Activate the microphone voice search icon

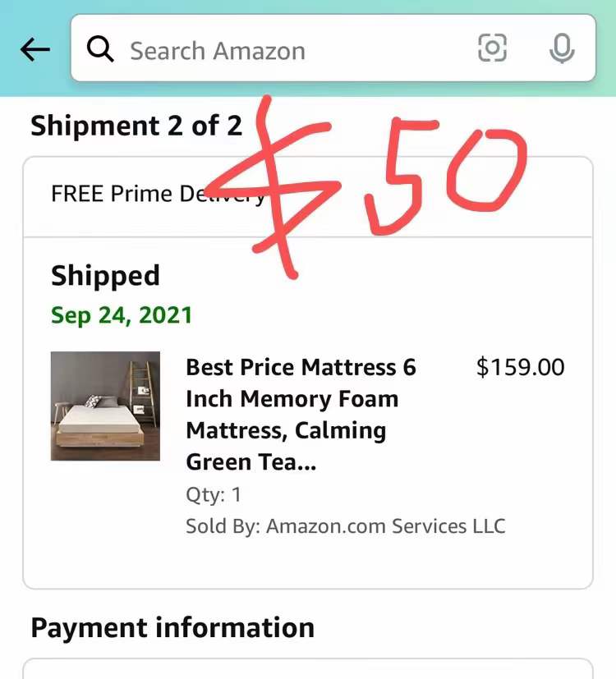562,48
